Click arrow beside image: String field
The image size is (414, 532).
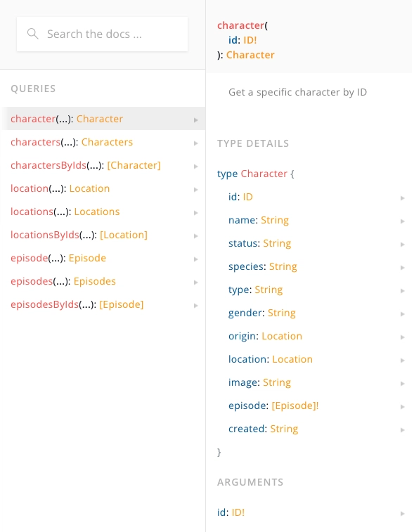[403, 384]
